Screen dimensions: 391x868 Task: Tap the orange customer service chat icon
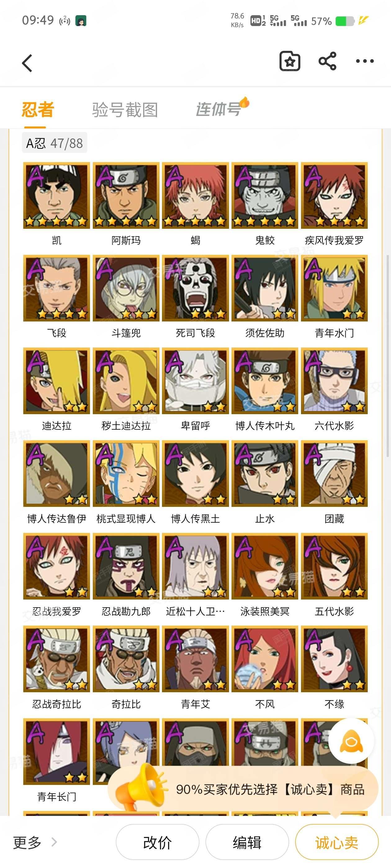tap(351, 741)
